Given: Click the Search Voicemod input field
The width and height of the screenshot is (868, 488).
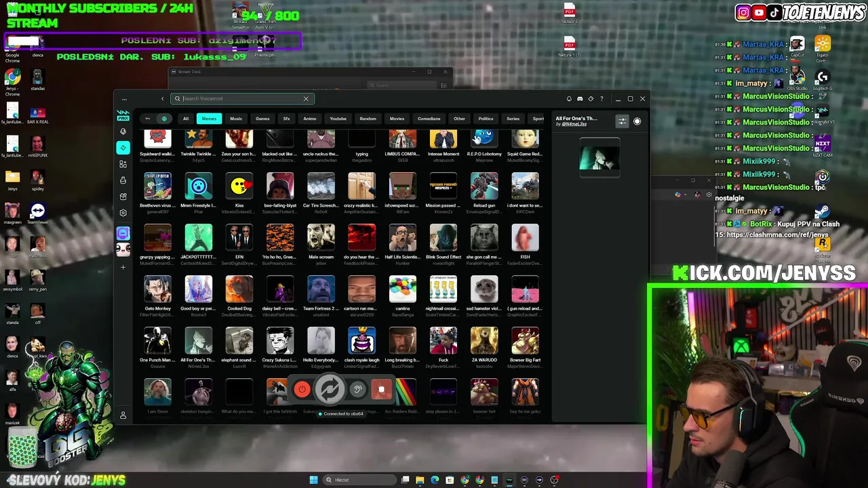Looking at the screenshot, I should (241, 99).
